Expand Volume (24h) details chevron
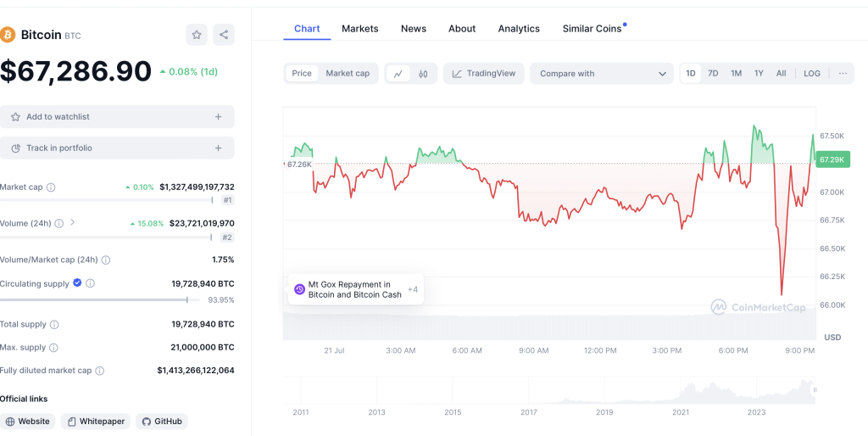This screenshot has width=868, height=436. pos(73,223)
